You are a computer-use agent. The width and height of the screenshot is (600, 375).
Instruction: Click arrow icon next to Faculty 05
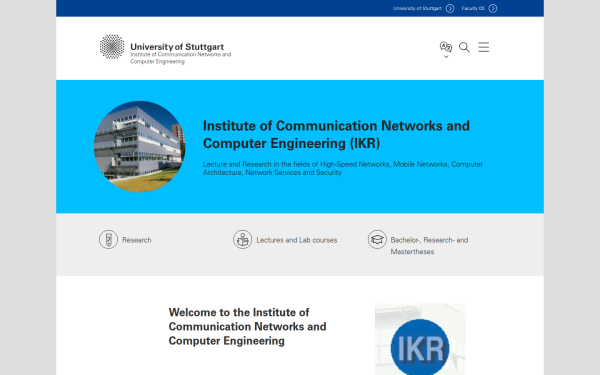coord(493,8)
